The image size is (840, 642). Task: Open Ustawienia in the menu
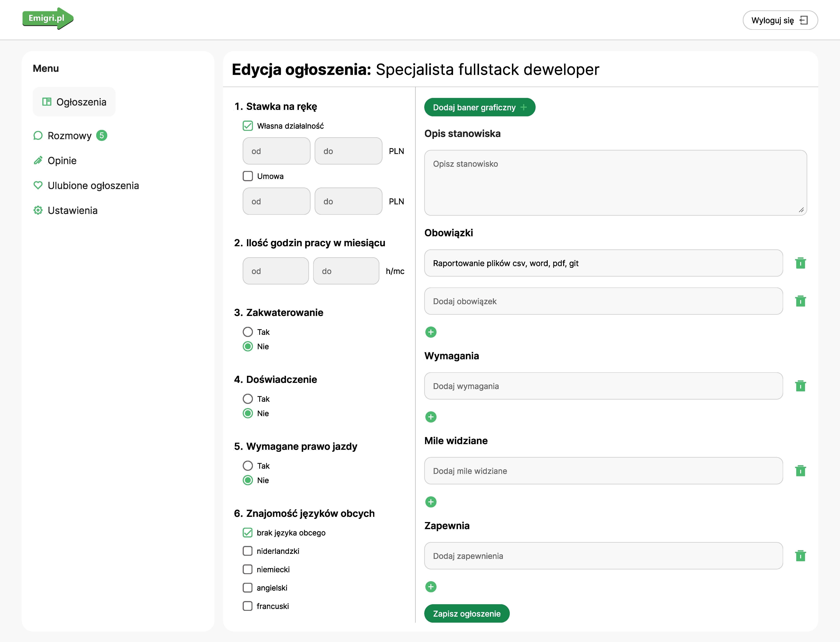(65, 210)
